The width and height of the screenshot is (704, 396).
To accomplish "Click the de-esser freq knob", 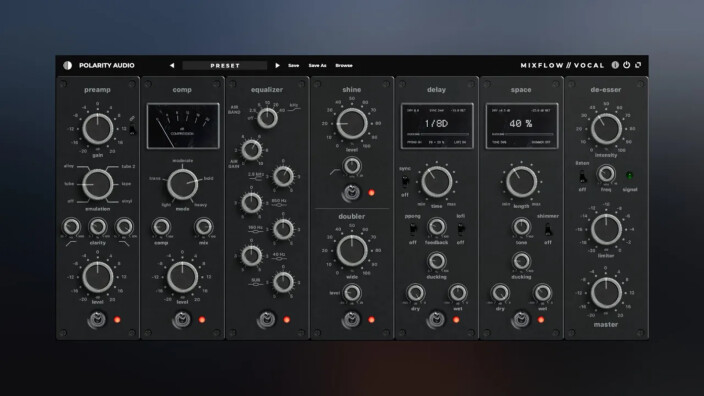I will 606,174.
